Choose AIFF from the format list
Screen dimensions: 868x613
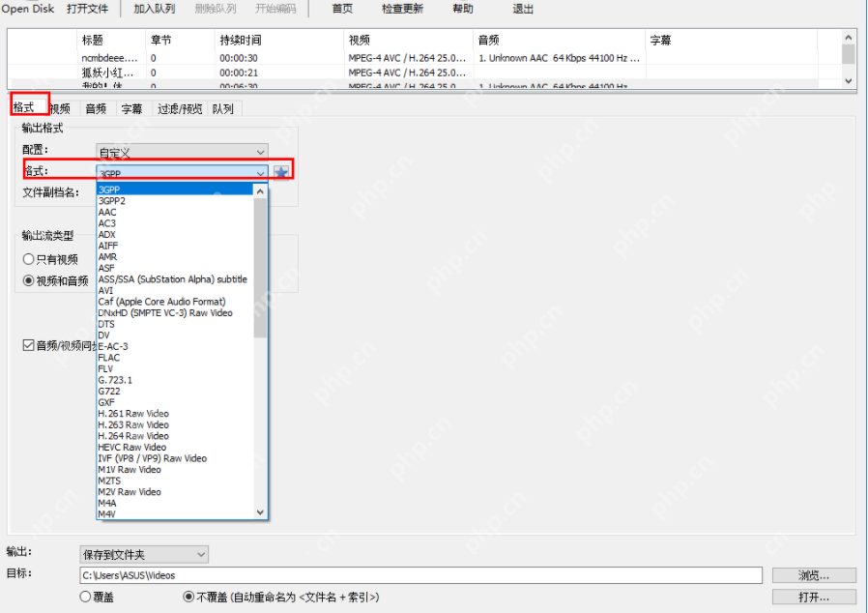pos(175,246)
